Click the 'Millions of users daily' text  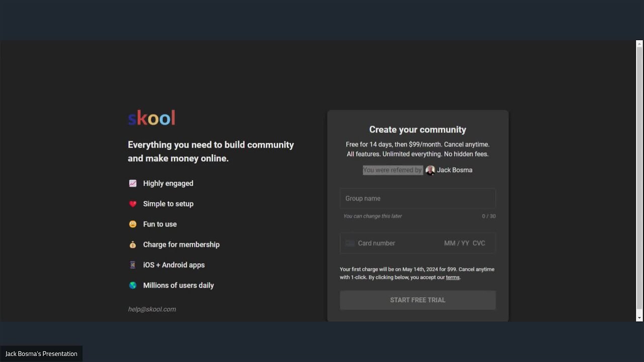click(x=179, y=285)
